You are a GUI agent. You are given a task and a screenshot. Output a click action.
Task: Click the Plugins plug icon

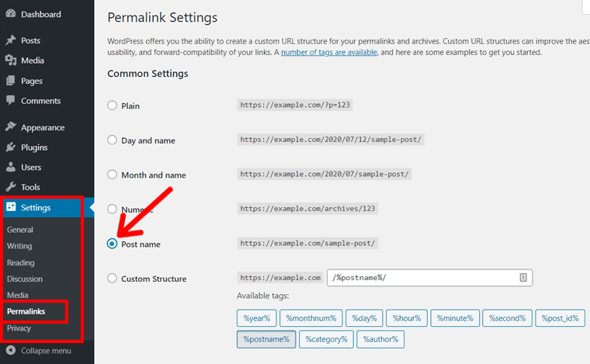(x=11, y=147)
